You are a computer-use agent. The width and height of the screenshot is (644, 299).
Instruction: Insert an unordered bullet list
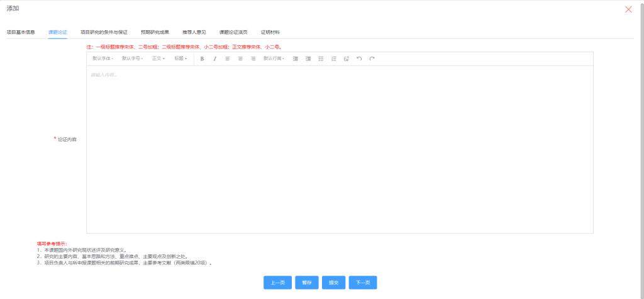321,59
